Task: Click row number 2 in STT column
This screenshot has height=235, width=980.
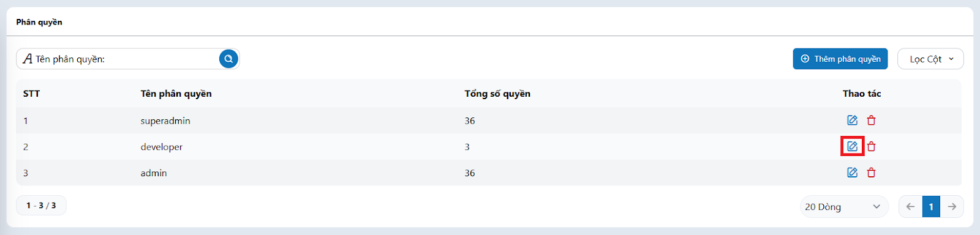Action: [26, 147]
